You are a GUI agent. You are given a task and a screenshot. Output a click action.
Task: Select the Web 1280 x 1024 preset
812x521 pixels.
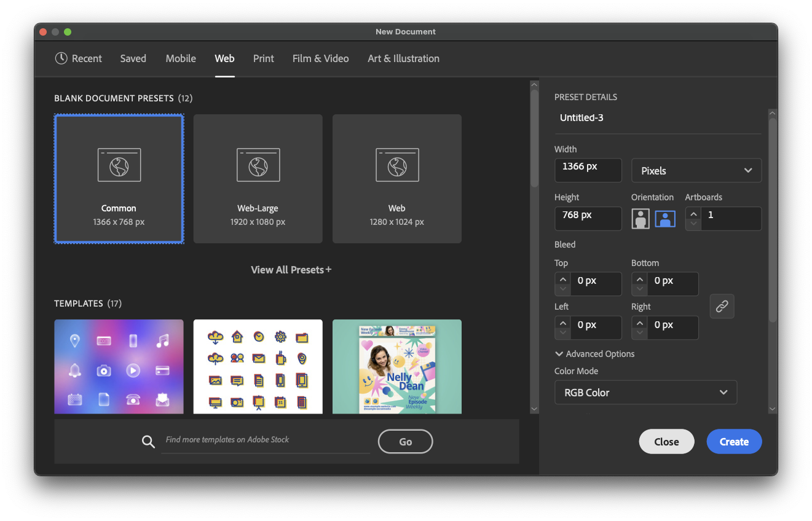point(397,179)
